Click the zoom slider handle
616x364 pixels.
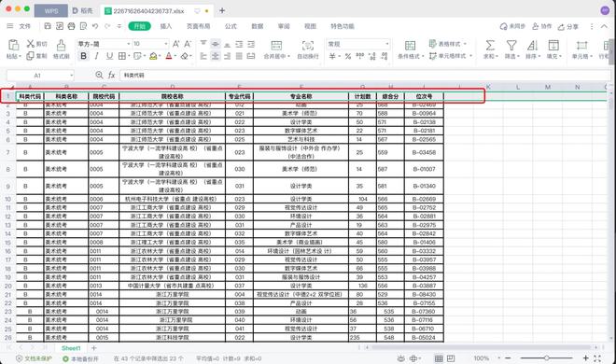click(x=546, y=358)
